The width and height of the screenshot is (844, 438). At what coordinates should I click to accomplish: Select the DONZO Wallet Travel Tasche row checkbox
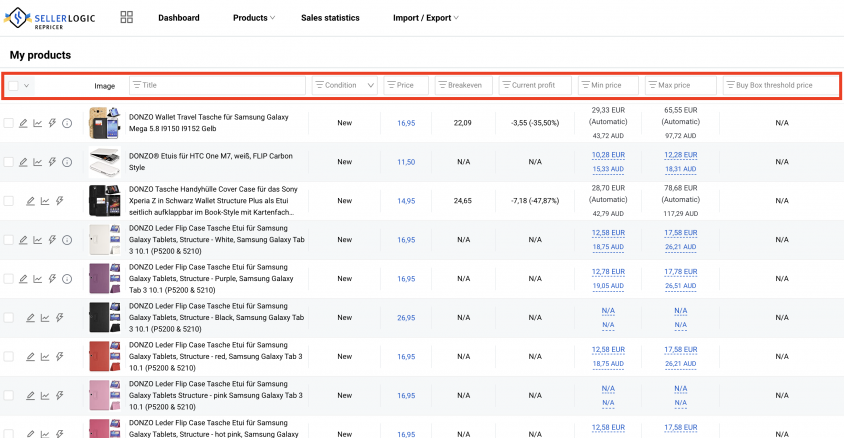point(9,123)
